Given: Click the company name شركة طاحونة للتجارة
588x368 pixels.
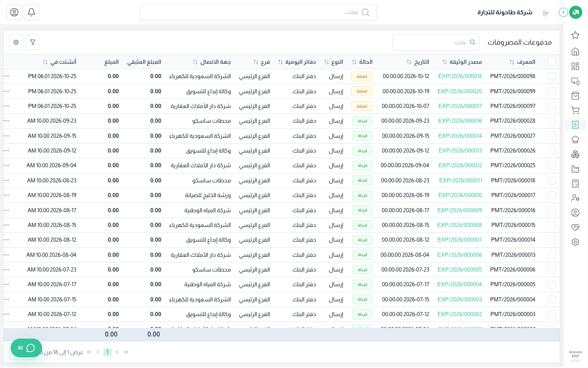Looking at the screenshot, I should pyautogui.click(x=505, y=12).
